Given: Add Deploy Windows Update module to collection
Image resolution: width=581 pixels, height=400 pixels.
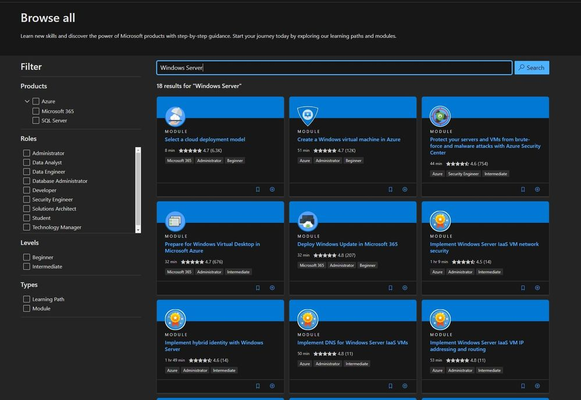Looking at the screenshot, I should (x=405, y=288).
